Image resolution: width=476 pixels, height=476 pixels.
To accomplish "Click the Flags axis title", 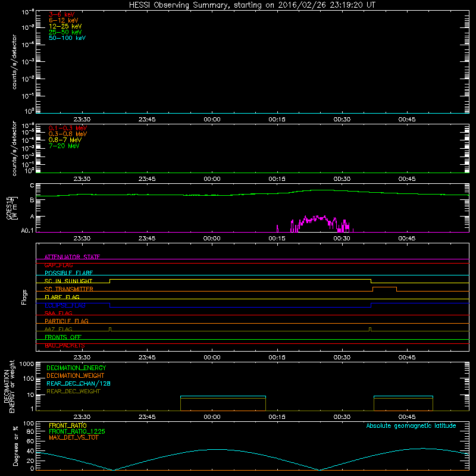I will 24,297.
